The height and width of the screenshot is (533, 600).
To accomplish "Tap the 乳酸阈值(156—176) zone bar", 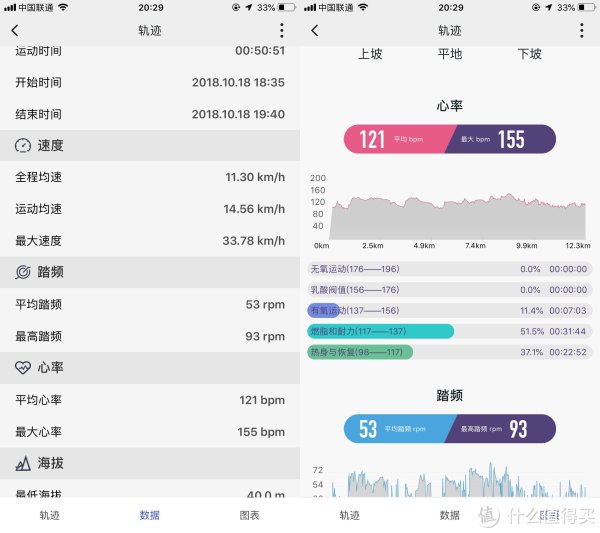I will pyautogui.click(x=450, y=290).
